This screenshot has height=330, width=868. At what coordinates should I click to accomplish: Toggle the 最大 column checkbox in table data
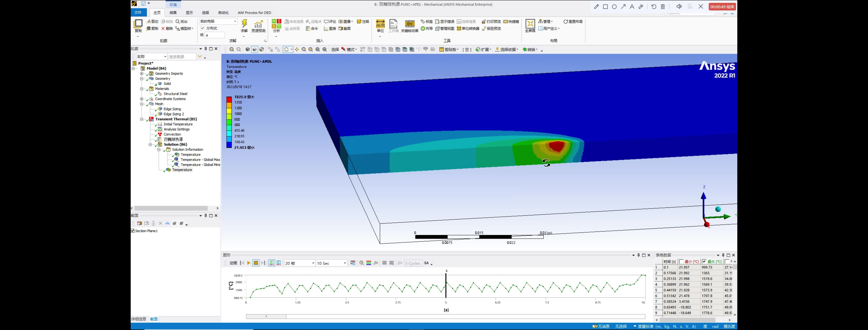point(704,261)
